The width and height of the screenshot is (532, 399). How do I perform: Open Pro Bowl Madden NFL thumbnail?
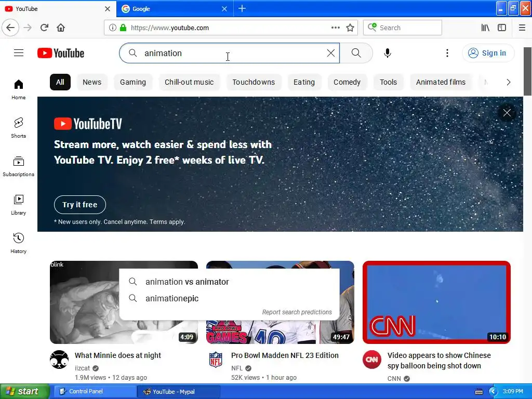click(280, 302)
